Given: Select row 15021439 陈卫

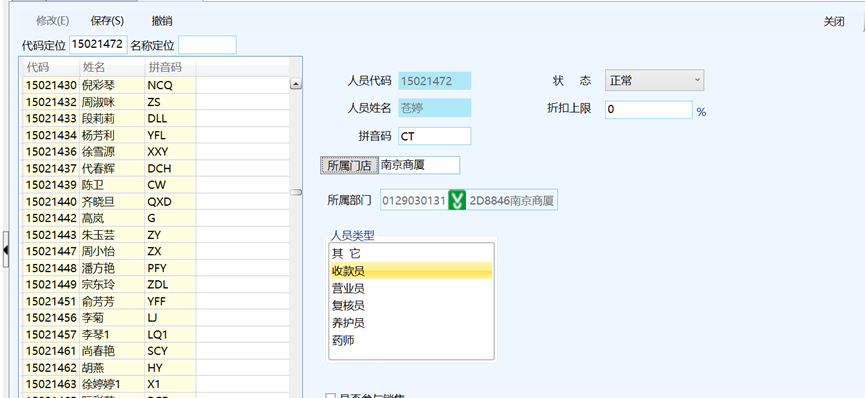Looking at the screenshot, I should click(156, 185).
